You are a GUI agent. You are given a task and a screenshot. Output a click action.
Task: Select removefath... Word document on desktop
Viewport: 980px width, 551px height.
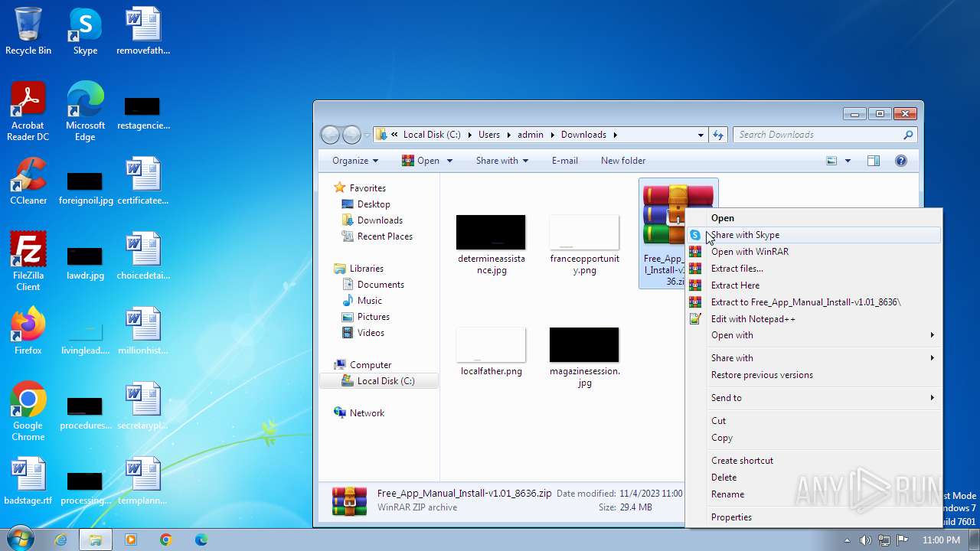coord(143,31)
